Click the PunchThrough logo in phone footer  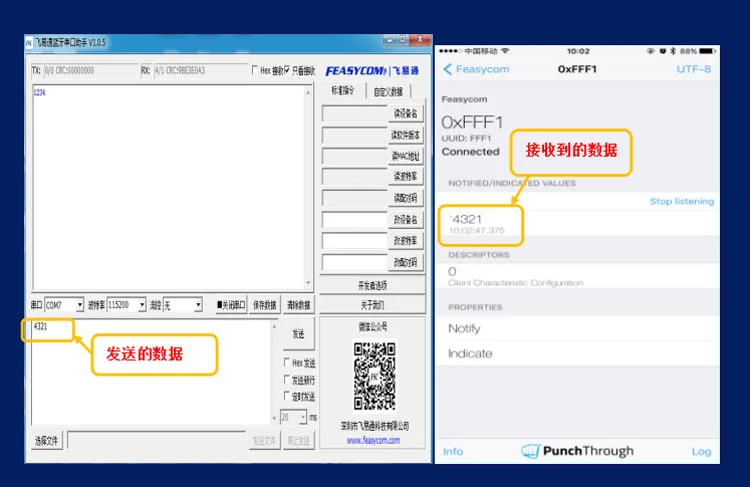(577, 451)
